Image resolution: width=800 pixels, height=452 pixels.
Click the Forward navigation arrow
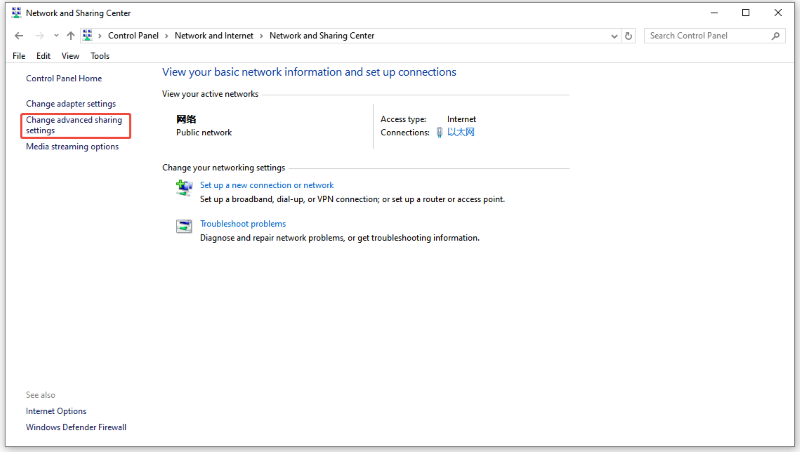(x=39, y=36)
